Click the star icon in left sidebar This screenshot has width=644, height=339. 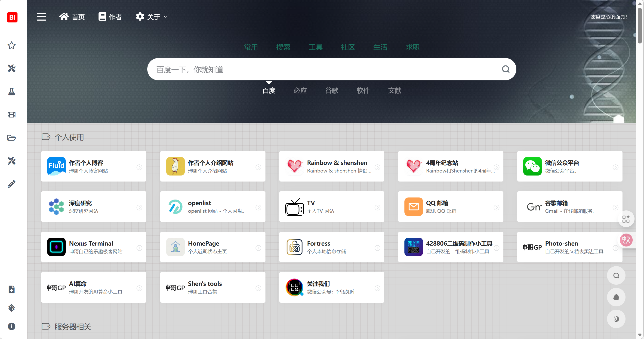[12, 46]
